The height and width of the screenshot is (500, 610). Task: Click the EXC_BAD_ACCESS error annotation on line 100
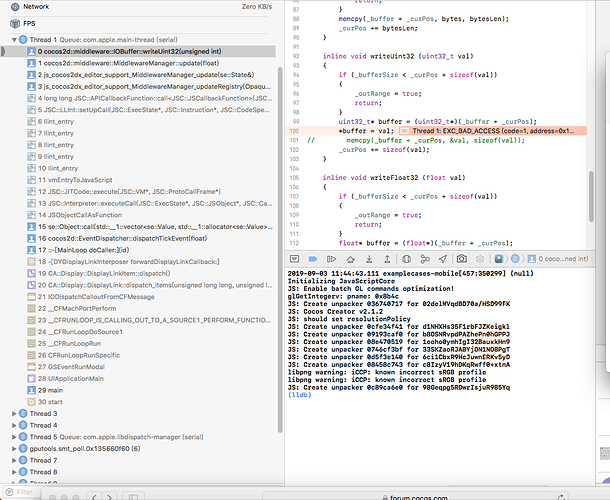[x=493, y=131]
